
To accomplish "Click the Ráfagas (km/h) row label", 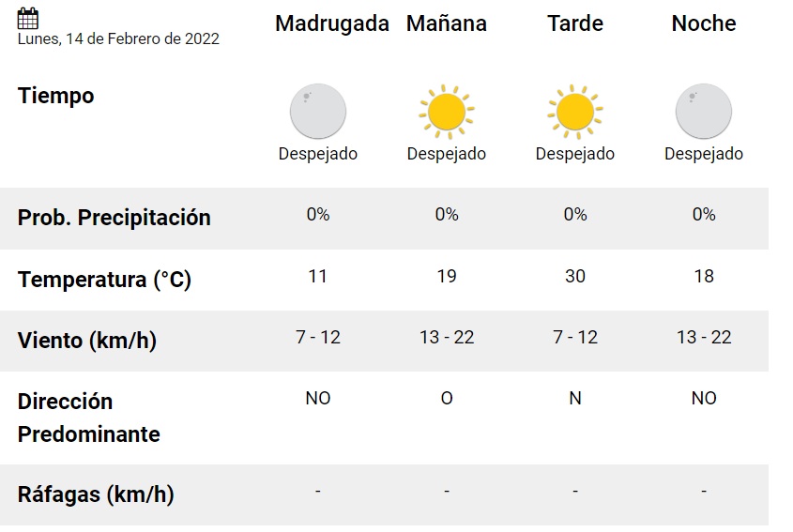I will click(96, 494).
